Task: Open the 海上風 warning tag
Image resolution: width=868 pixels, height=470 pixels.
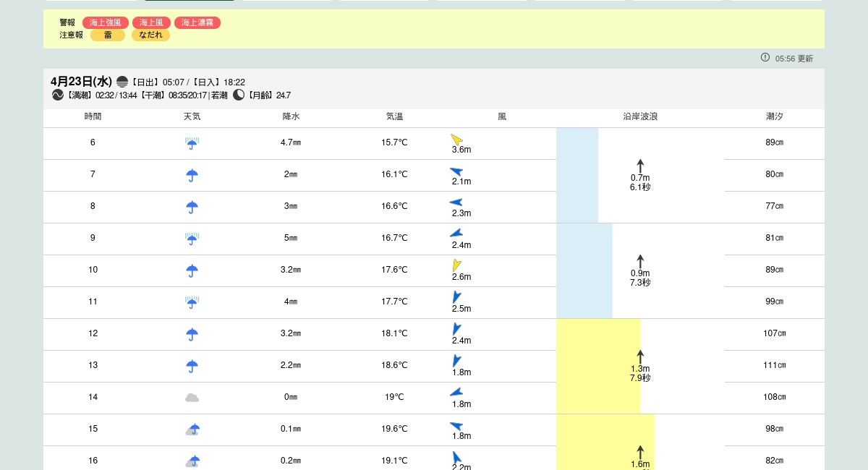Action: tap(151, 23)
